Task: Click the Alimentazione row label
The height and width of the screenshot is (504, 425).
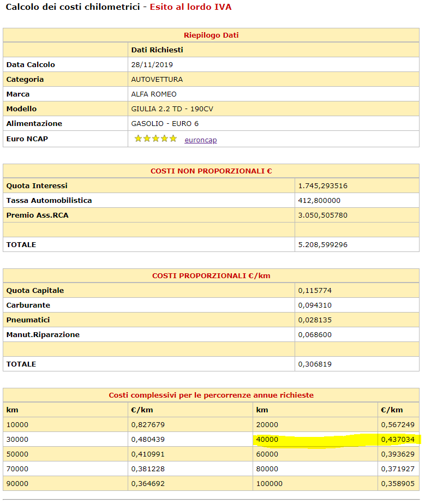Action: pyautogui.click(x=34, y=124)
